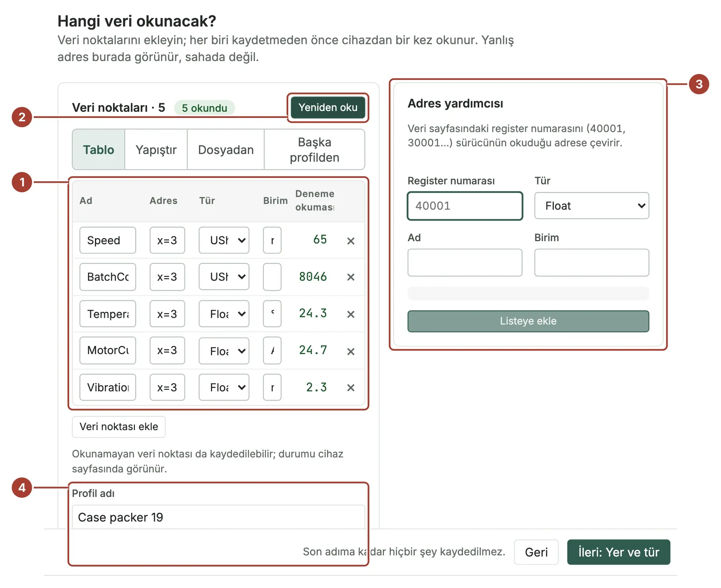Click Veri noktası ekle button
The width and height of the screenshot is (721, 588).
coord(119,427)
